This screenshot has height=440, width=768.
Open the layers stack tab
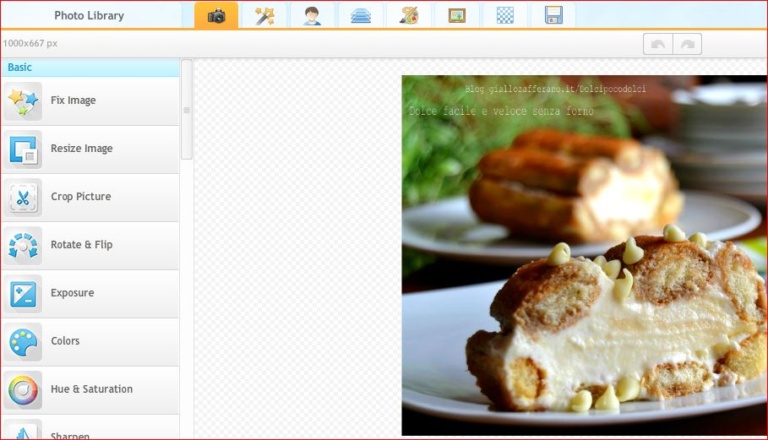(360, 16)
